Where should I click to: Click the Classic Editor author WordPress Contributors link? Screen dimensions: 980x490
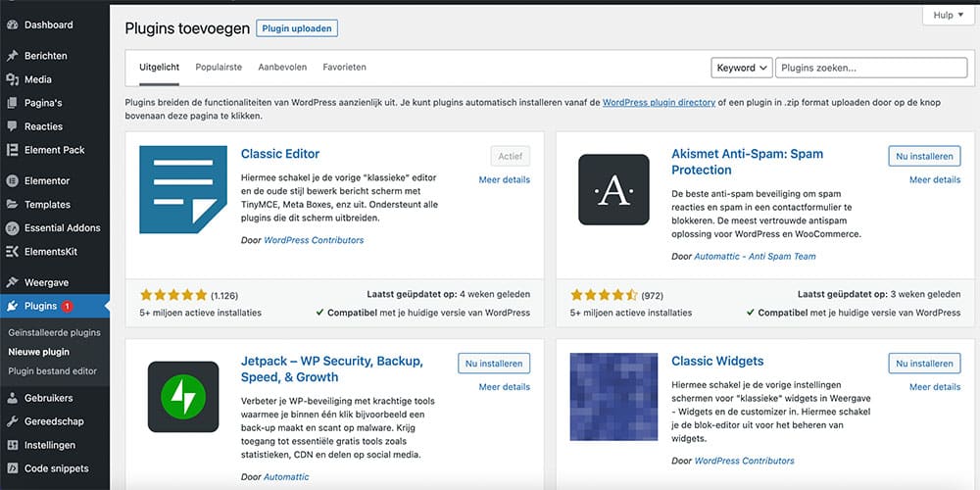314,240
